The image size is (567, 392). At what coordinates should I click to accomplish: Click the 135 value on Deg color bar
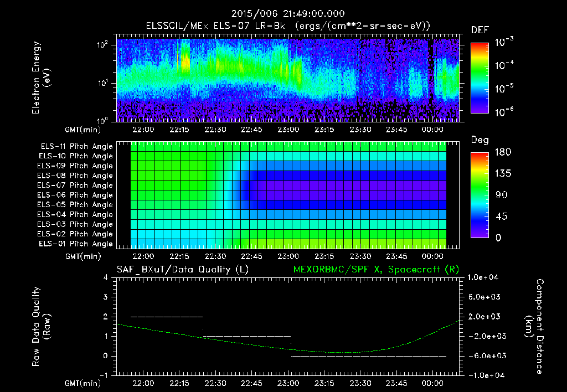(x=503, y=174)
